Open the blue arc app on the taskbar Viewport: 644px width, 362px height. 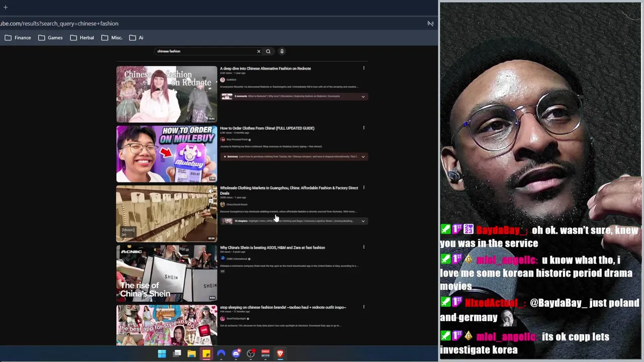(x=221, y=354)
